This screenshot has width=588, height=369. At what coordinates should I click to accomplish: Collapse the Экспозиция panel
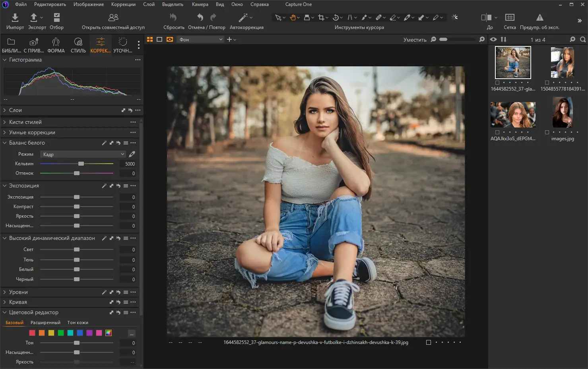pyautogui.click(x=5, y=185)
